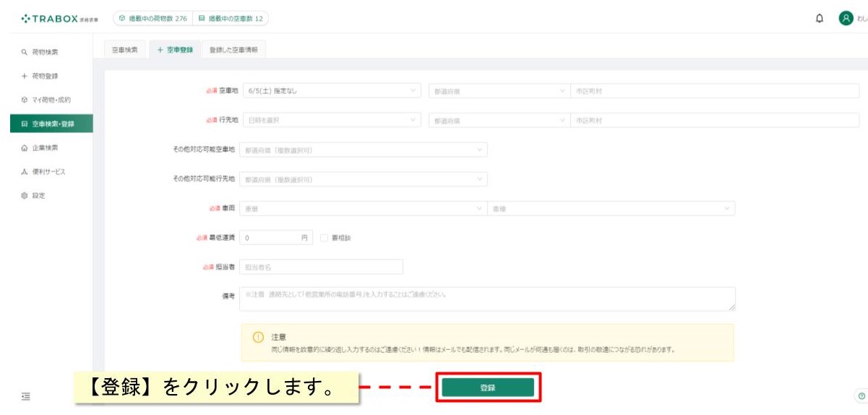Open the 行先地 日時を選択 dropdown

332,121
